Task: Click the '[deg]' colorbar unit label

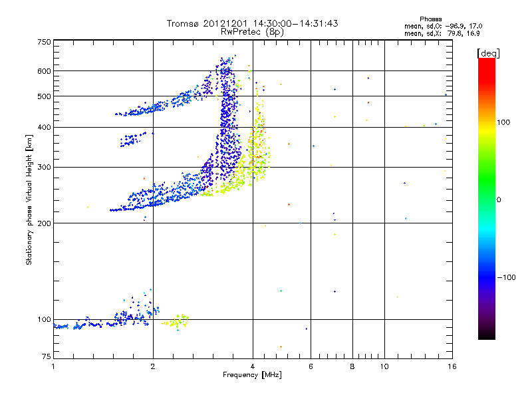Action: (488, 53)
